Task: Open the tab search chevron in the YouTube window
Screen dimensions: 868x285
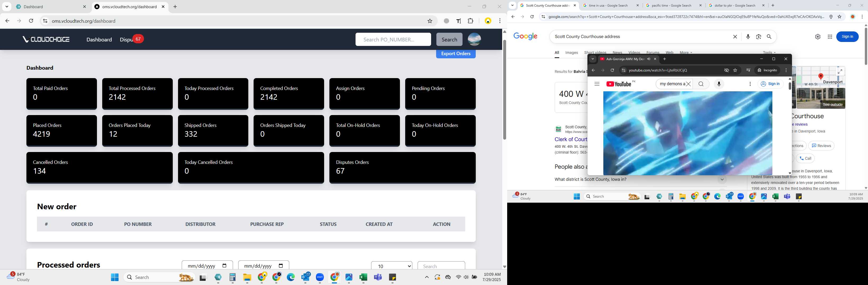Action: click(593, 59)
